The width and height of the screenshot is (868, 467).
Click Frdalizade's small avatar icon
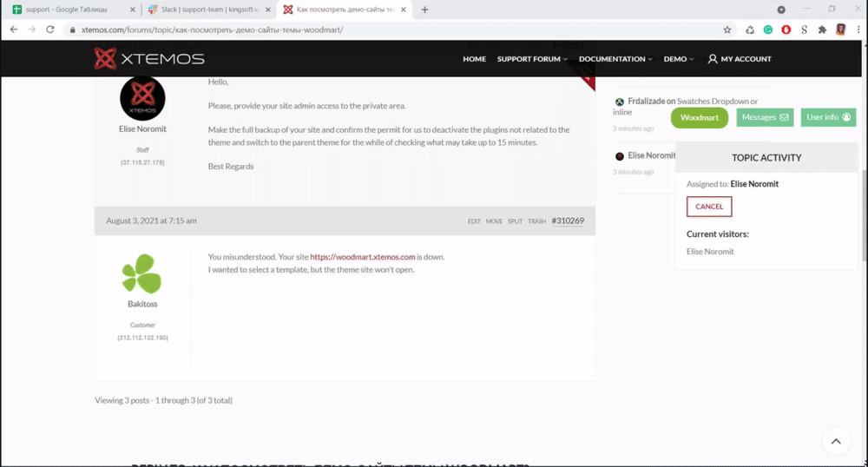pos(620,102)
